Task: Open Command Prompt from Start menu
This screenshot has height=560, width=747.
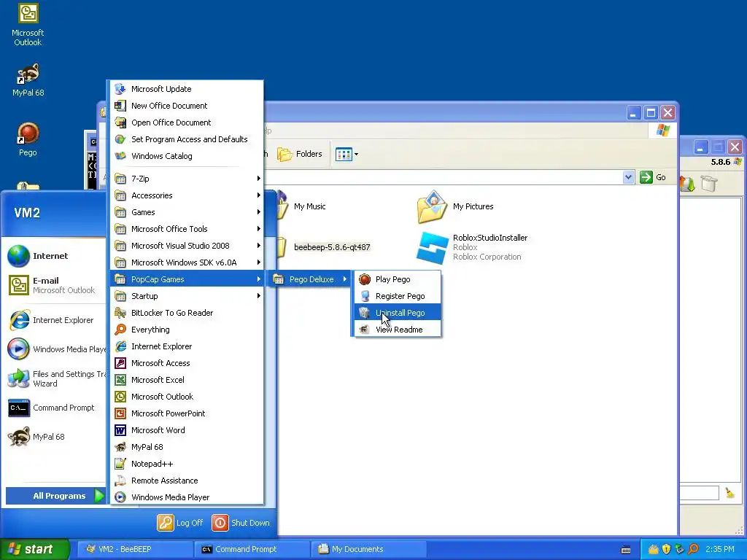Action: pyautogui.click(x=55, y=408)
